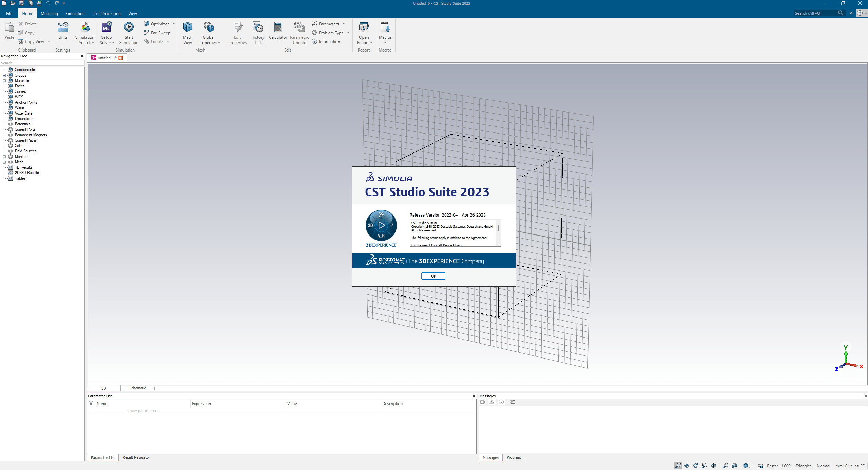The height and width of the screenshot is (470, 868).
Task: Click the Open file icon in quick access toolbar
Action: [x=13, y=3]
